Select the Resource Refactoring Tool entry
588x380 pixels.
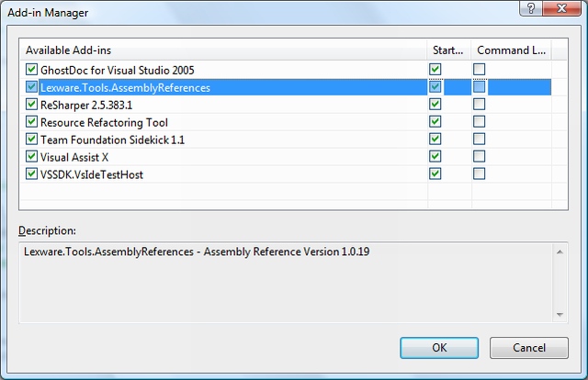coord(104,123)
